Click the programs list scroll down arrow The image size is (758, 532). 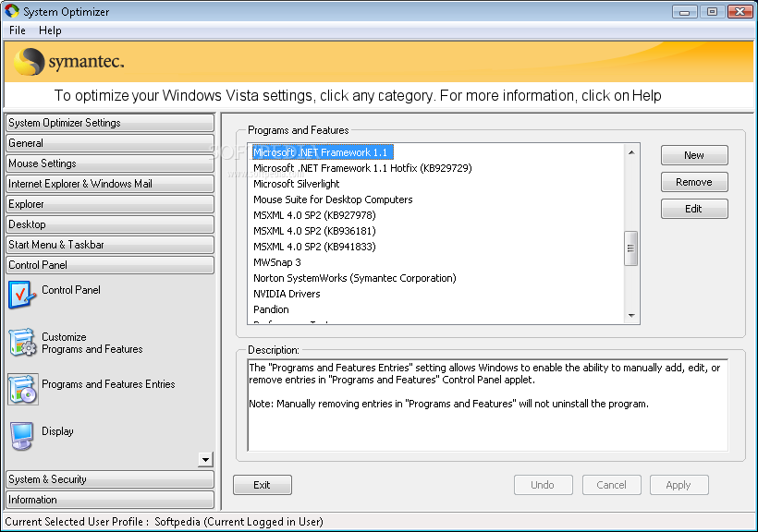[x=631, y=316]
